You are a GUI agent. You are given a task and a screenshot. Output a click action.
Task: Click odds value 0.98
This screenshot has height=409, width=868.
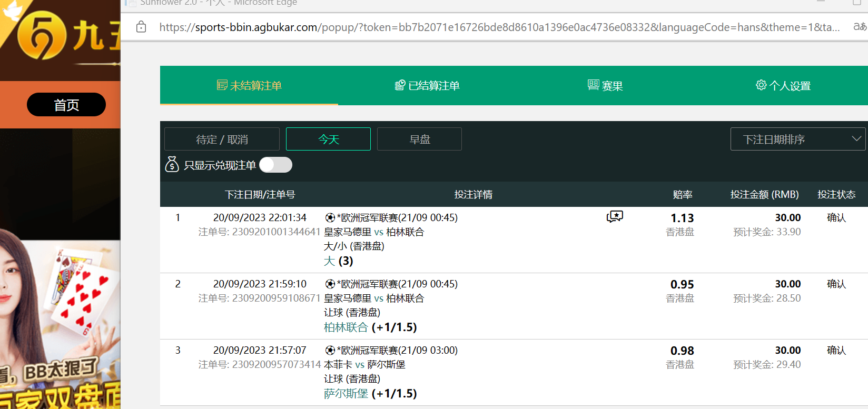[x=682, y=351]
